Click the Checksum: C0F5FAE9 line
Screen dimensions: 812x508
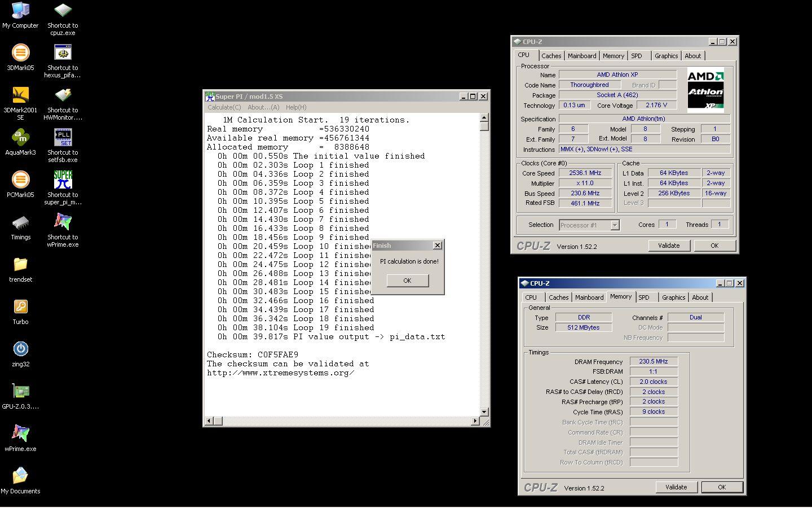(253, 355)
